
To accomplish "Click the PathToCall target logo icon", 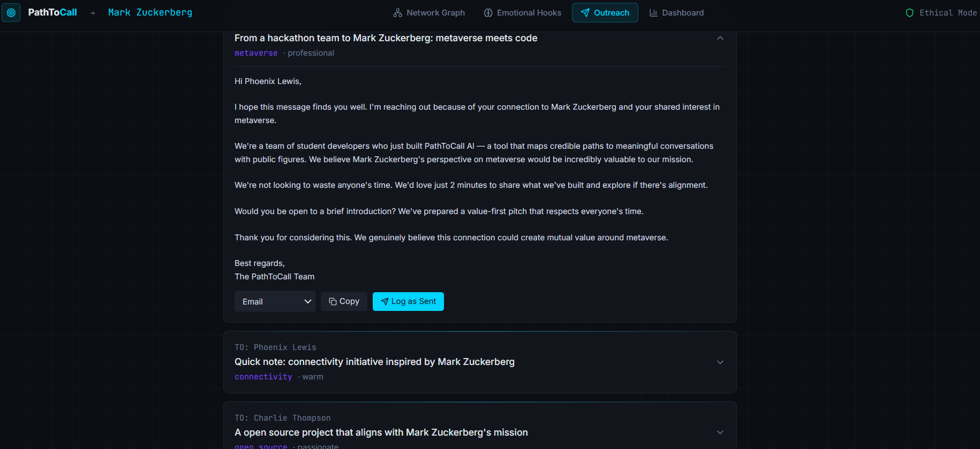I will click(11, 12).
